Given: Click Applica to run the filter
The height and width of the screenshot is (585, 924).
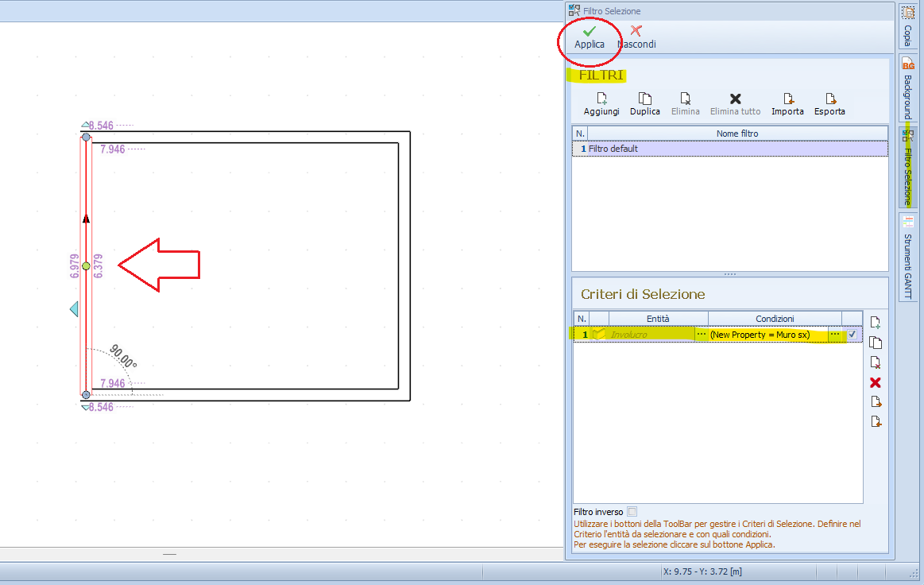Looking at the screenshot, I should coord(590,37).
